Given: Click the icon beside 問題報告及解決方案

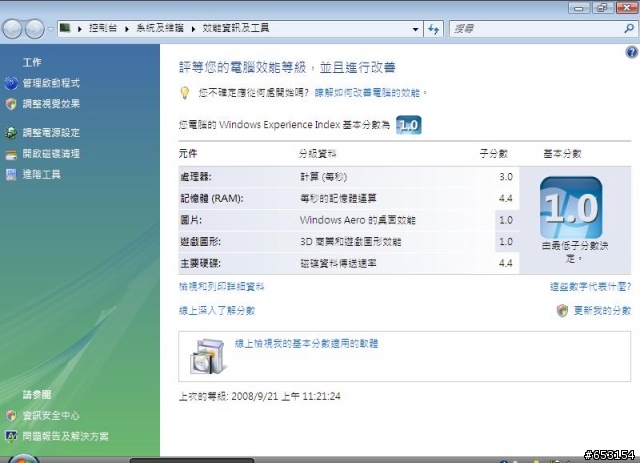Looking at the screenshot, I should click(x=11, y=436).
